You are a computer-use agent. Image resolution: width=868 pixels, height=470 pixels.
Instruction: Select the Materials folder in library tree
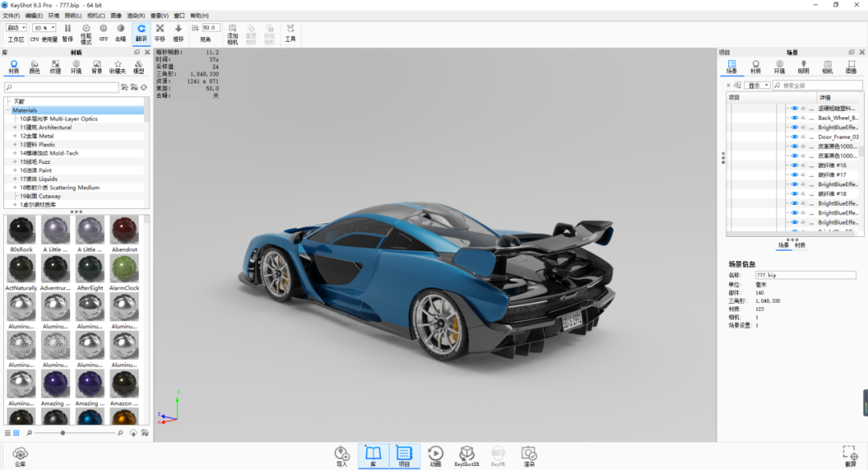point(77,110)
